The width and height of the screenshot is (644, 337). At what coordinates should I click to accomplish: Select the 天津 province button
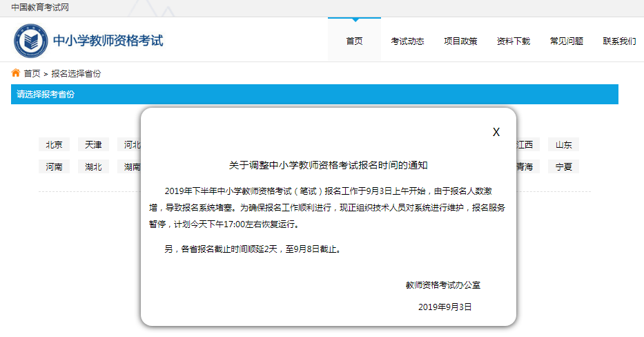(93, 144)
